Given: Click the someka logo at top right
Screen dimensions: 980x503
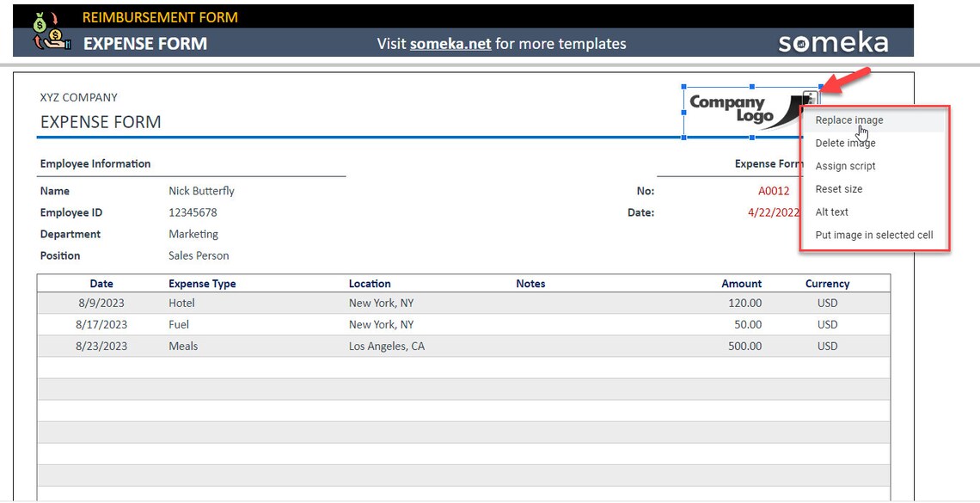Looking at the screenshot, I should click(x=831, y=40).
